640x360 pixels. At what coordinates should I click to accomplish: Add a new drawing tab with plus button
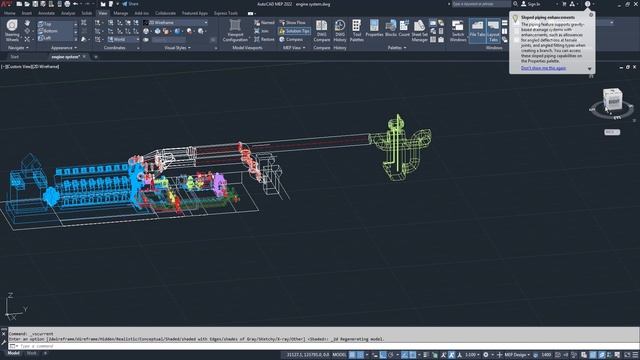(x=96, y=57)
